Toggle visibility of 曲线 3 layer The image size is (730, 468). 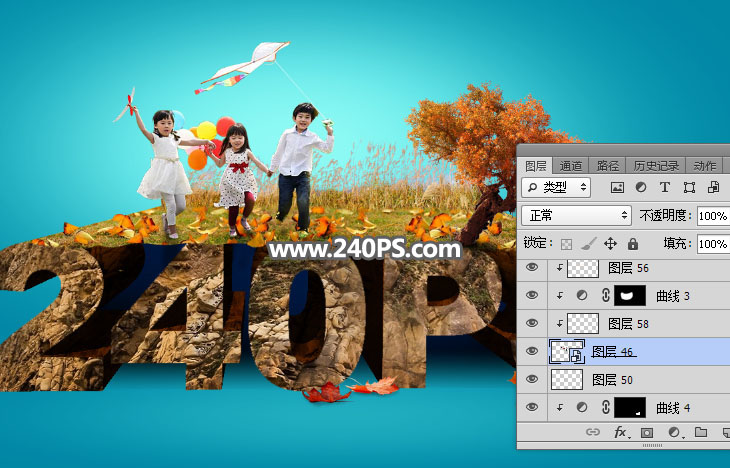click(x=532, y=295)
